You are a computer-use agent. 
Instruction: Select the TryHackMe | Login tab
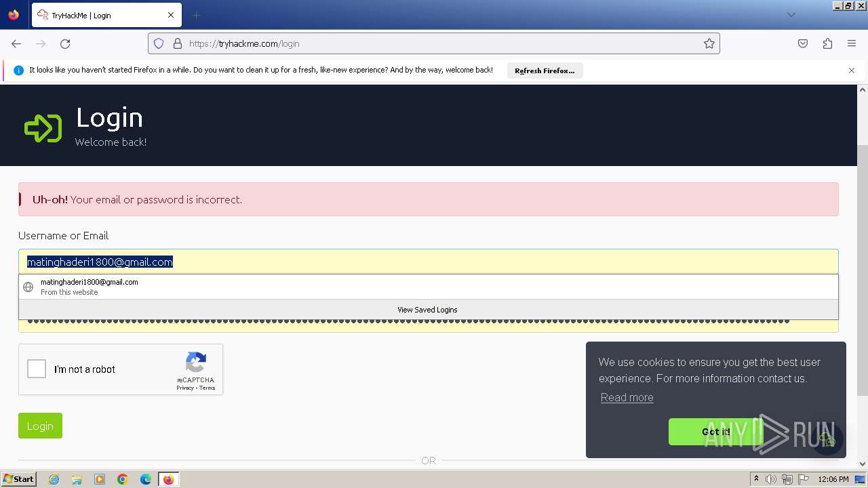point(106,15)
